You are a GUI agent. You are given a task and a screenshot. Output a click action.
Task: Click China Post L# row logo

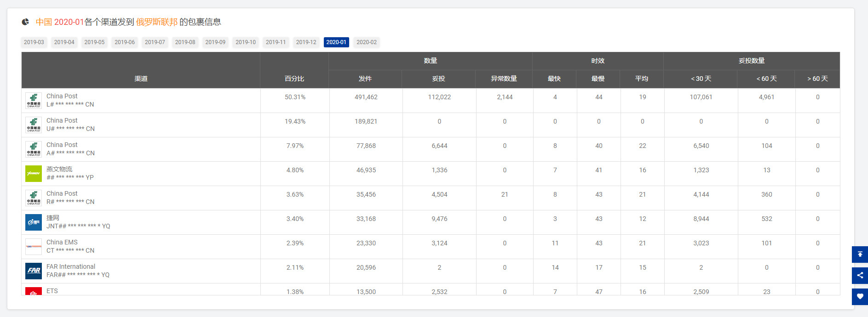tap(34, 101)
